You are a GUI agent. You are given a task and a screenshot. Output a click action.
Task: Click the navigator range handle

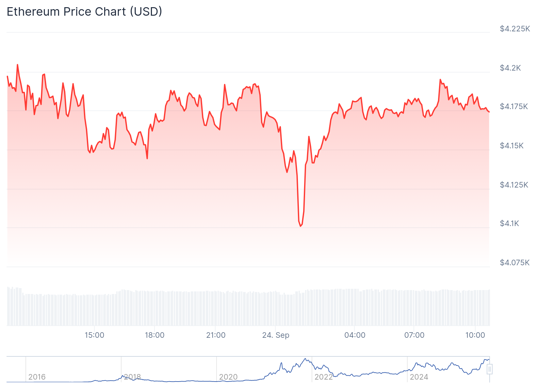point(489,369)
